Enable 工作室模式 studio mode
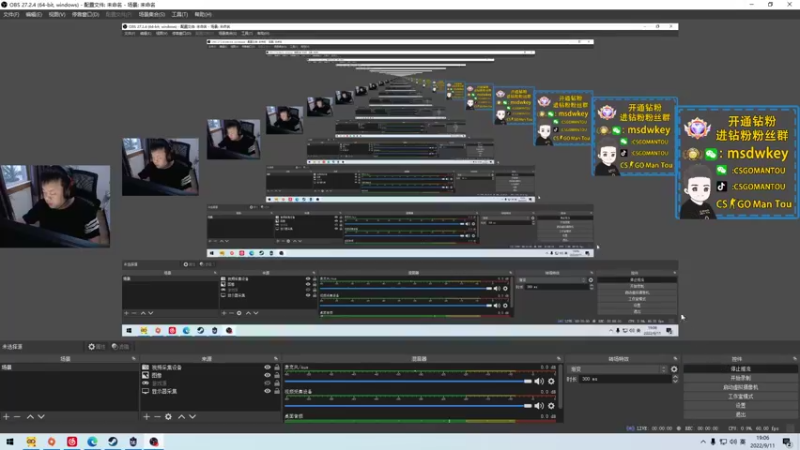Screen dimensions: 800x450 [x=740, y=396]
